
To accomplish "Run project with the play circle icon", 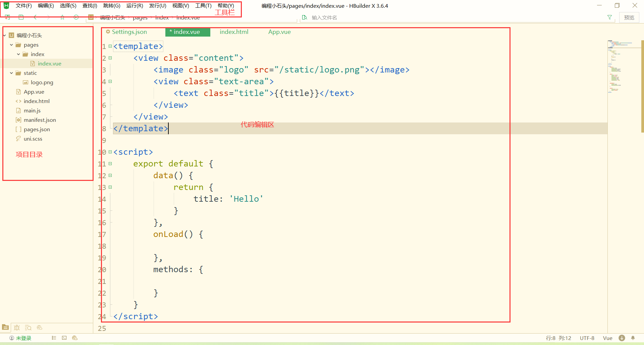I will coord(76,17).
